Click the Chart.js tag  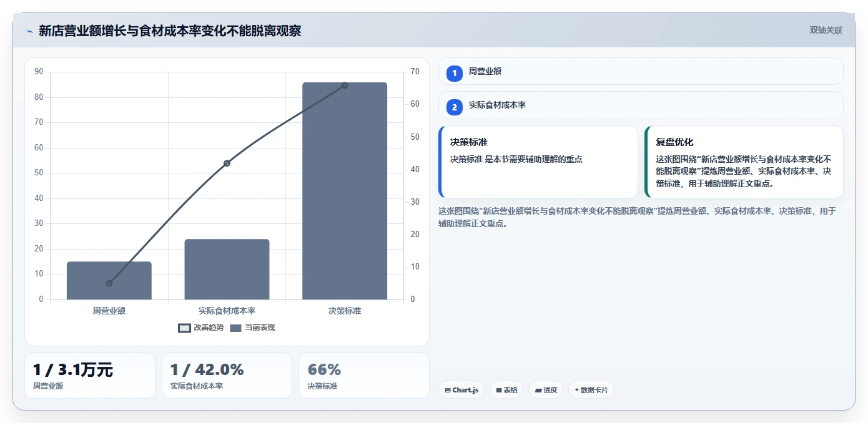tap(461, 390)
